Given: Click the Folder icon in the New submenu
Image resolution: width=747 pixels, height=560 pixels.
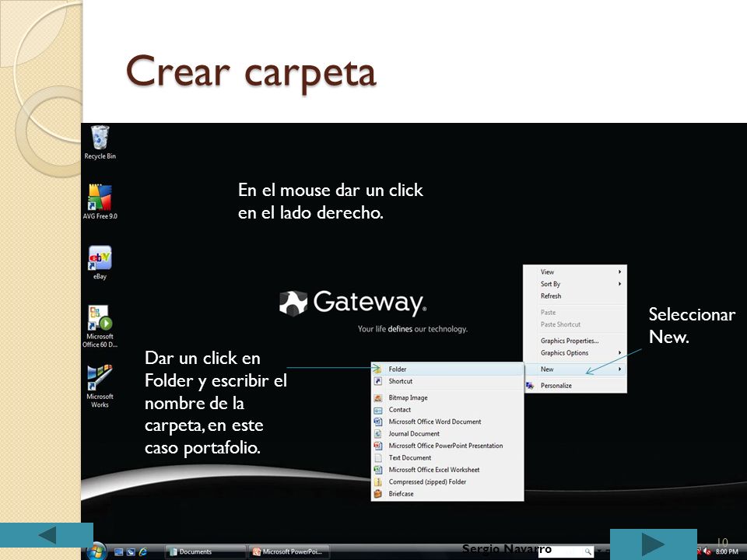Looking at the screenshot, I should point(378,369).
